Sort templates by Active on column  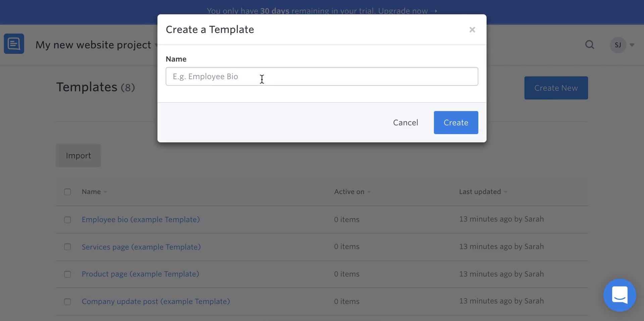352,192
